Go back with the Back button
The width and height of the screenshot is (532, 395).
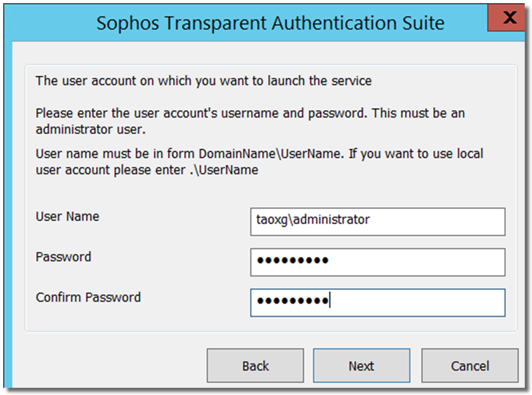coord(255,366)
